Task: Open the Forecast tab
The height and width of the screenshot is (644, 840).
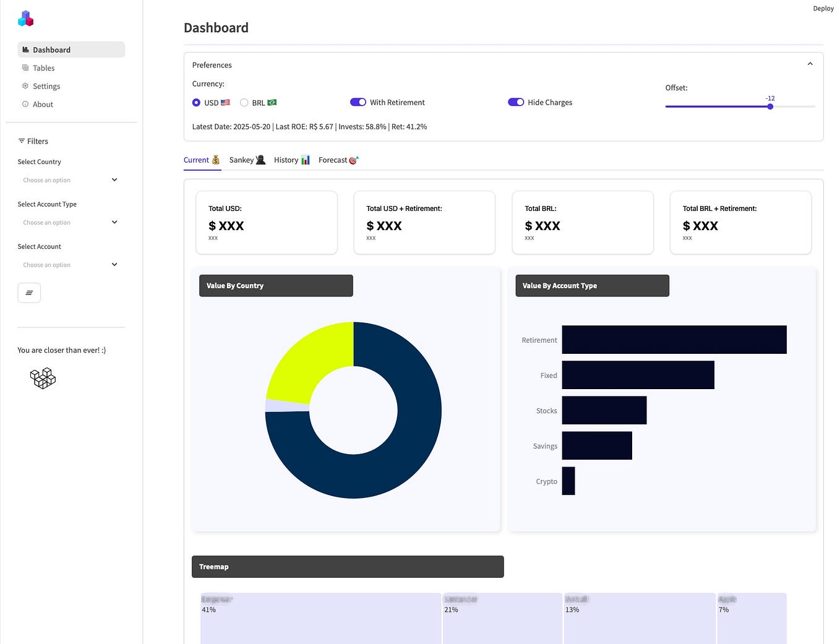Action: pyautogui.click(x=337, y=160)
